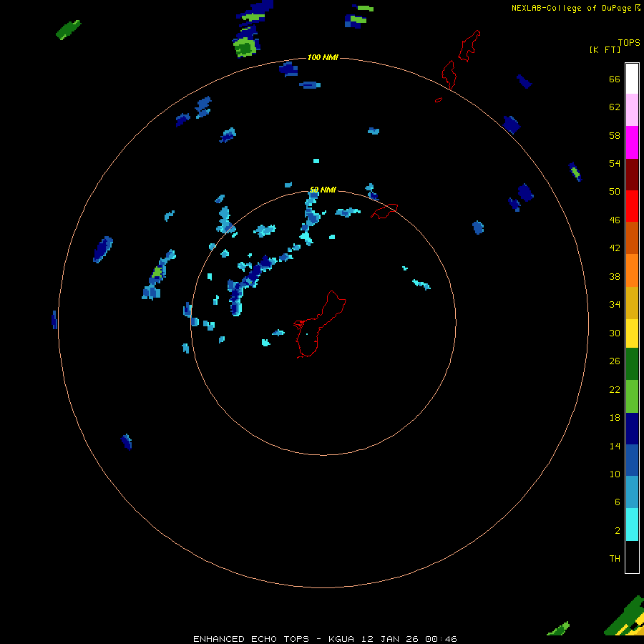Select the yellow legend swatch beside 30
644x644 pixels.
point(632,333)
